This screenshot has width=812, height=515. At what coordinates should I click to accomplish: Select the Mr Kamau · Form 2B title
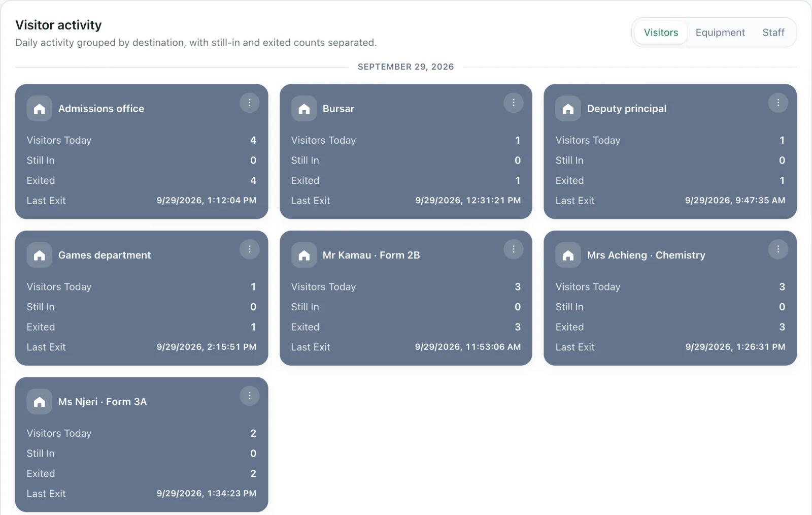(371, 255)
